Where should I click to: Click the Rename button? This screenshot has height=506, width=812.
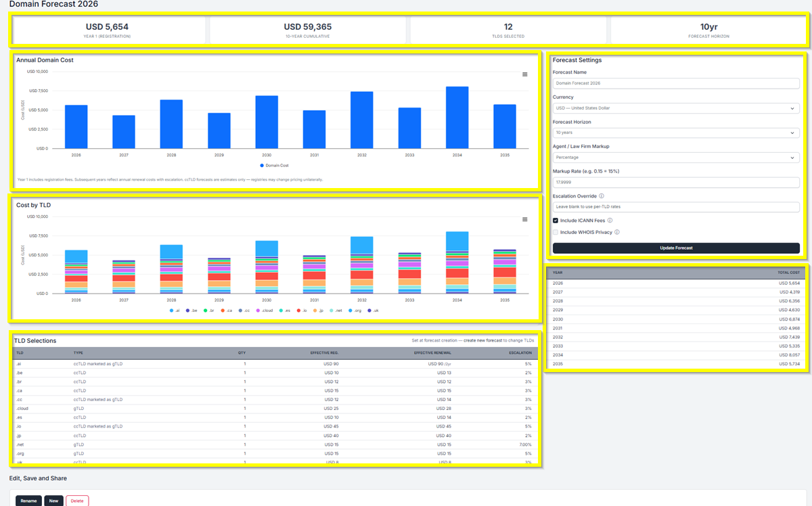tap(28, 501)
